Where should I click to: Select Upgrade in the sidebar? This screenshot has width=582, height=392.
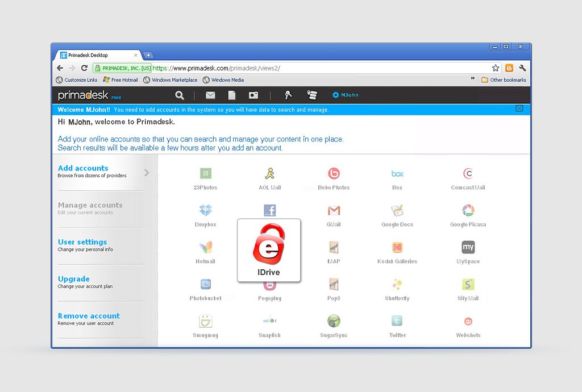pyautogui.click(x=73, y=280)
